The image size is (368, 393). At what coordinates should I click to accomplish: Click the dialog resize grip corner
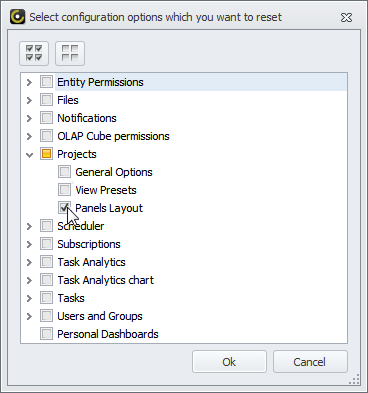(355, 379)
